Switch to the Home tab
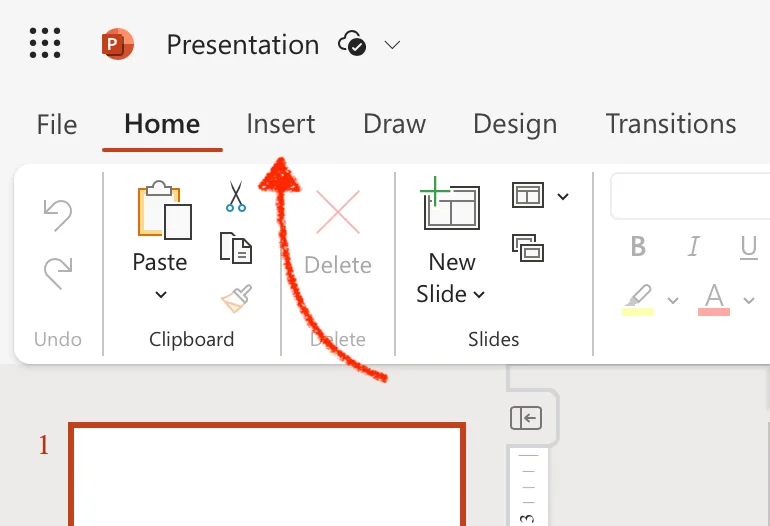The width and height of the screenshot is (770, 526). tap(162, 124)
